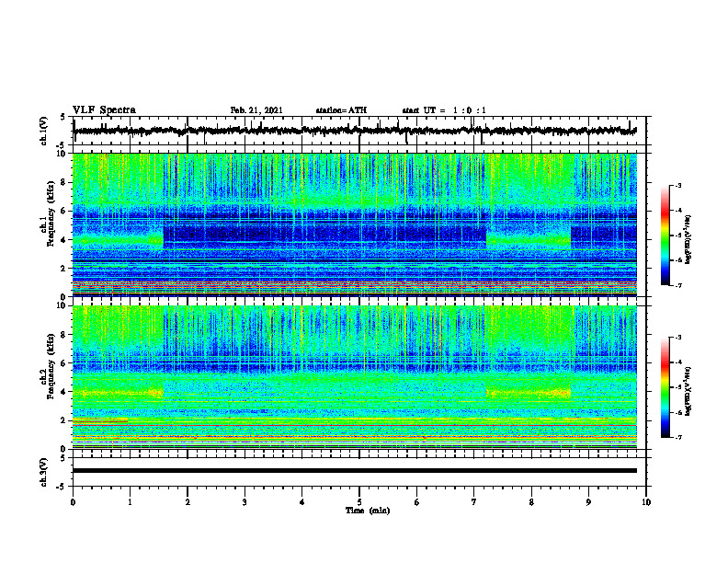728x563 pixels.
Task: Click time tick label "3" on x-axis
Action: (x=245, y=502)
